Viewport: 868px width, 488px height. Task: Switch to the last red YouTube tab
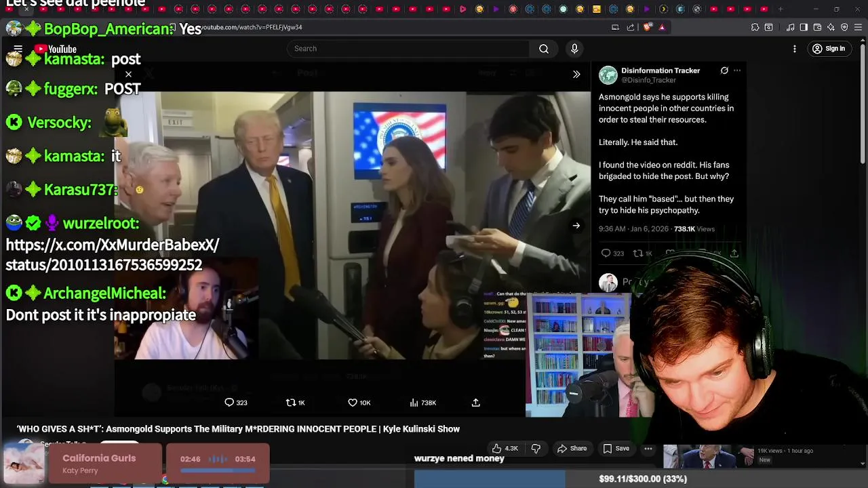(764, 9)
